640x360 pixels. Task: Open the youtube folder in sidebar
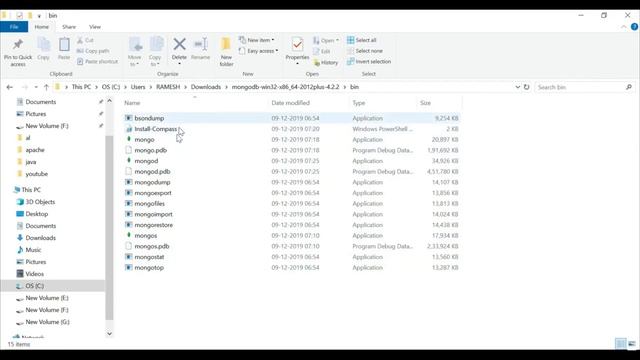37,174
